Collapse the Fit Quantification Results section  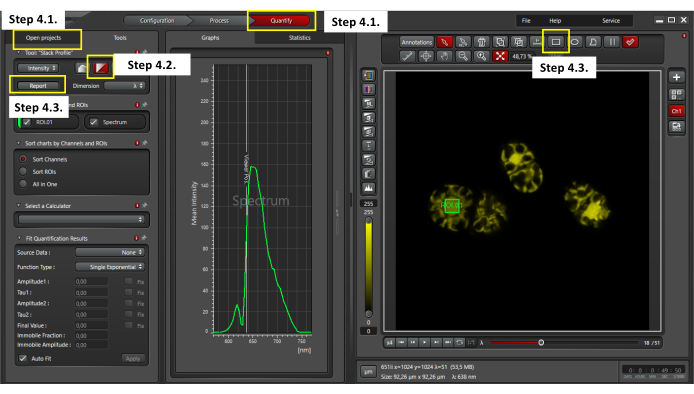coord(19,238)
